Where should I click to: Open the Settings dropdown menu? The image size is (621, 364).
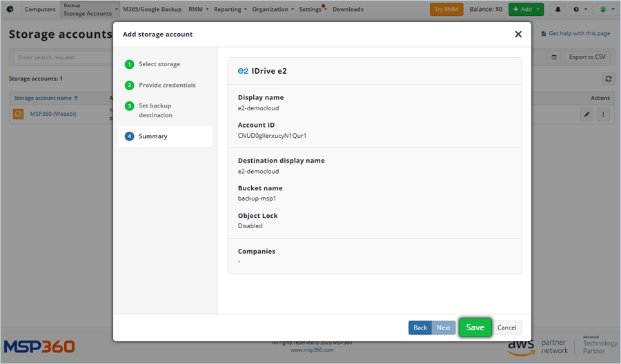point(313,10)
